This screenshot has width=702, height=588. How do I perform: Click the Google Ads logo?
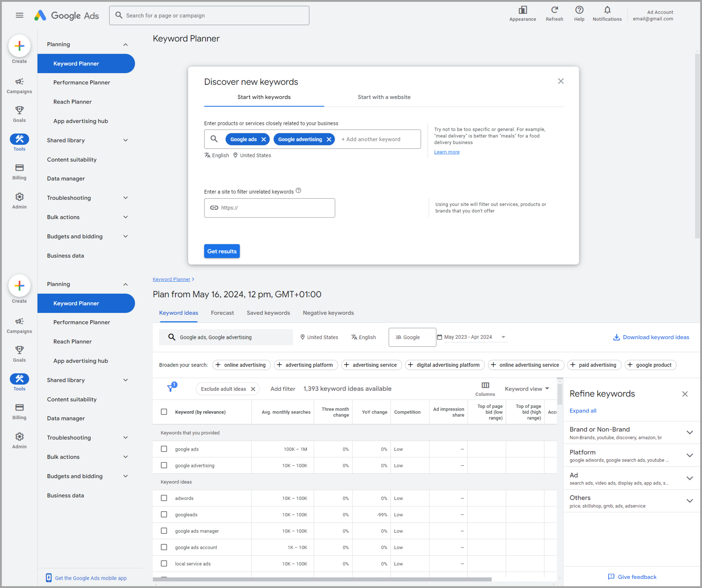point(66,15)
